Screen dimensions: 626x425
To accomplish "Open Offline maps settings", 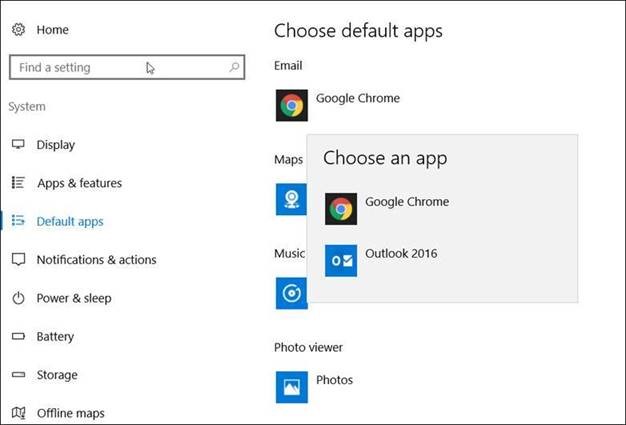I will click(x=71, y=413).
